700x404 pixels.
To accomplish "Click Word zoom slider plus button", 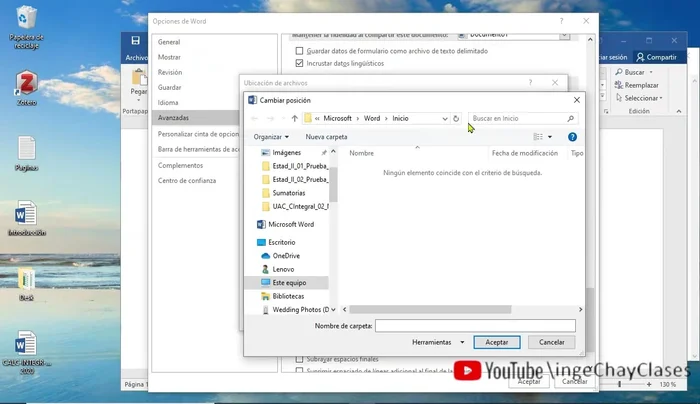I will [649, 384].
